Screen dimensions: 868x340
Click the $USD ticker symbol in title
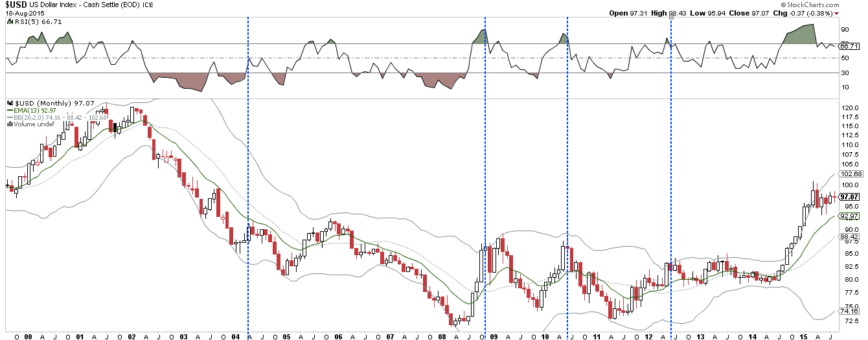tap(16, 5)
